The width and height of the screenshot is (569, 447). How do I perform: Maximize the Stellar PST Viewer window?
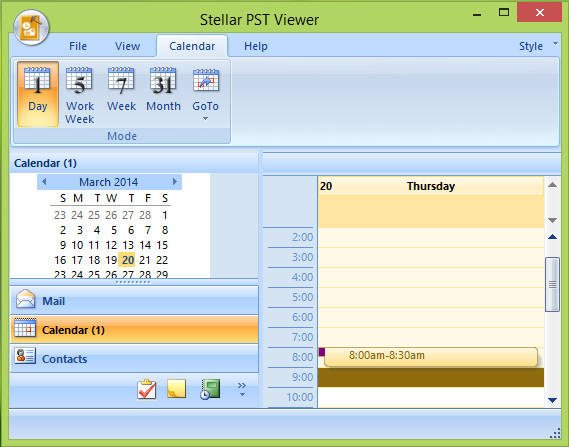pos(504,13)
